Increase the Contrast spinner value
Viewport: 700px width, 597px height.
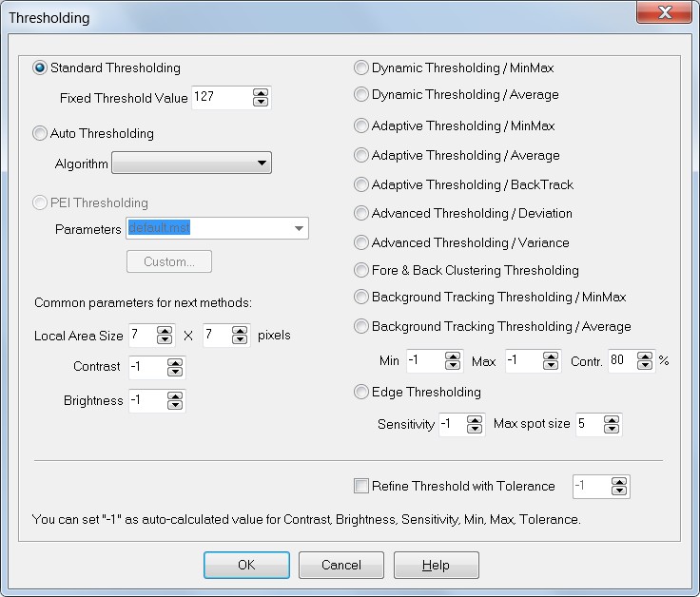tap(175, 363)
